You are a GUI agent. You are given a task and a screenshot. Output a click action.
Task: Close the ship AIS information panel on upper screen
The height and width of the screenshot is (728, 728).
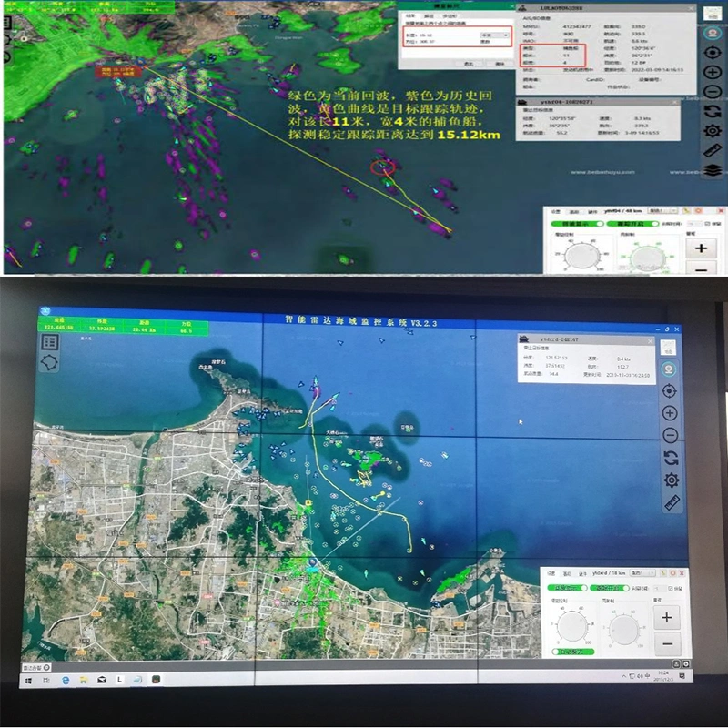point(691,8)
